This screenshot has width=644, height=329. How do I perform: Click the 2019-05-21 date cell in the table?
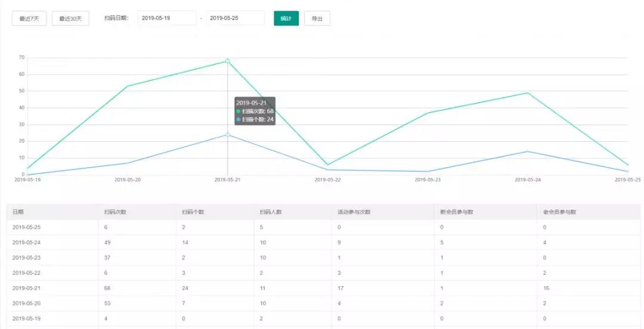(26, 288)
